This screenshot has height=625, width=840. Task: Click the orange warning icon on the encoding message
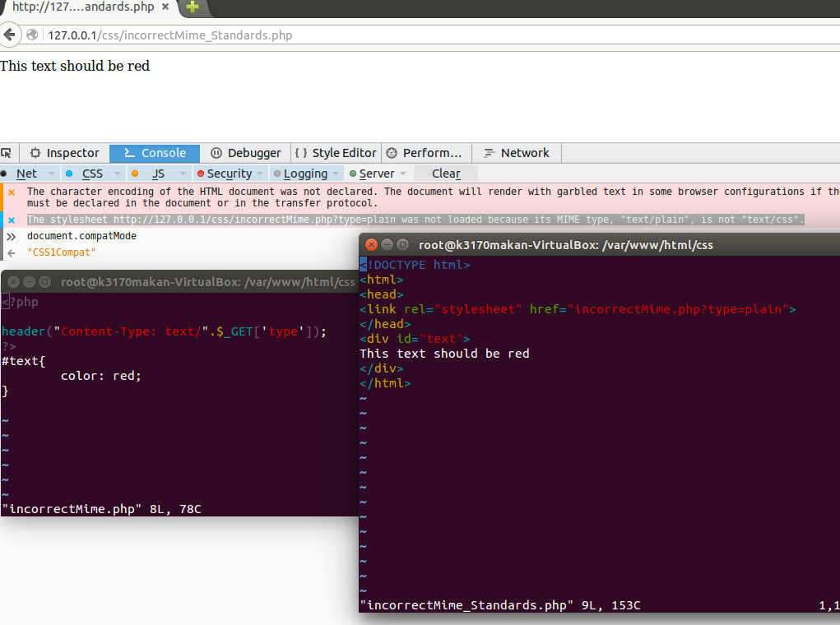pyautogui.click(x=11, y=191)
